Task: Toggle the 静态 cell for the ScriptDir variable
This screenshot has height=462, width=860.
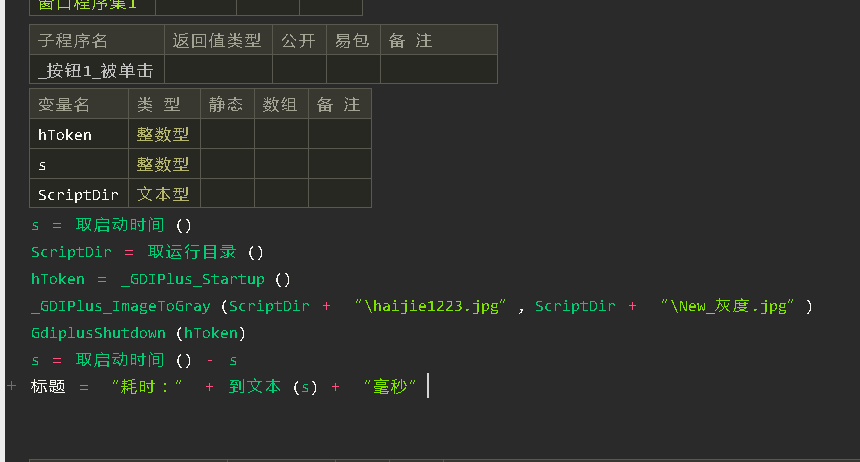Action: point(228,193)
